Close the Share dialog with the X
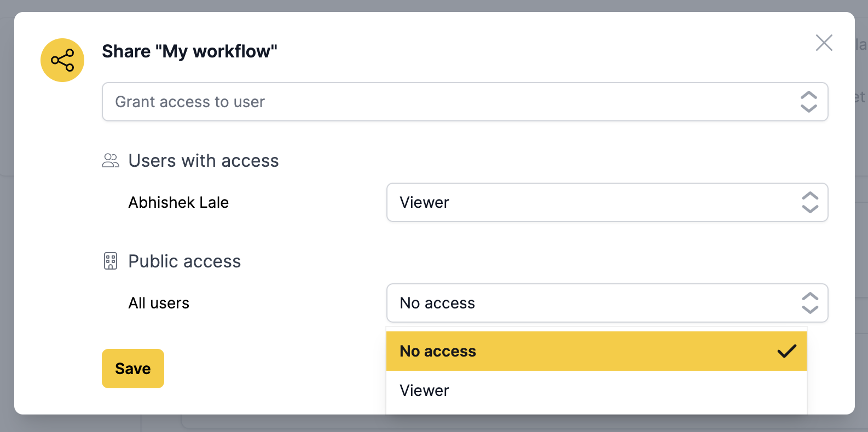This screenshot has width=868, height=432. pyautogui.click(x=824, y=43)
